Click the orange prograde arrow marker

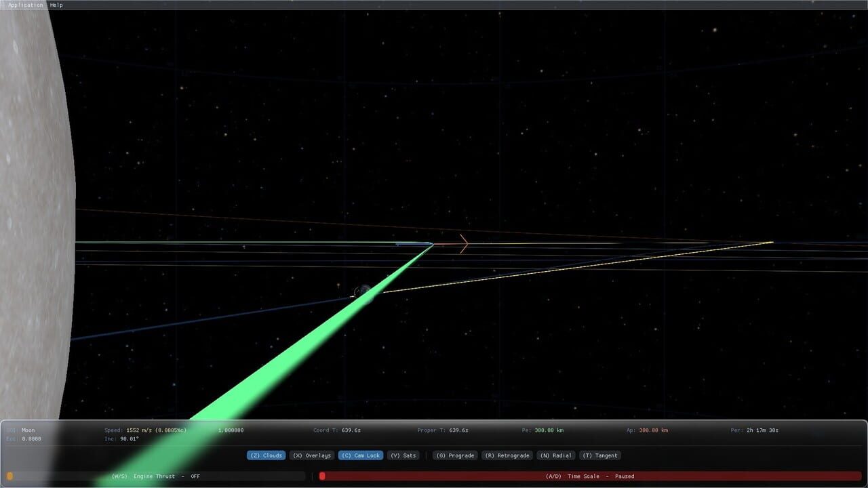click(x=464, y=244)
